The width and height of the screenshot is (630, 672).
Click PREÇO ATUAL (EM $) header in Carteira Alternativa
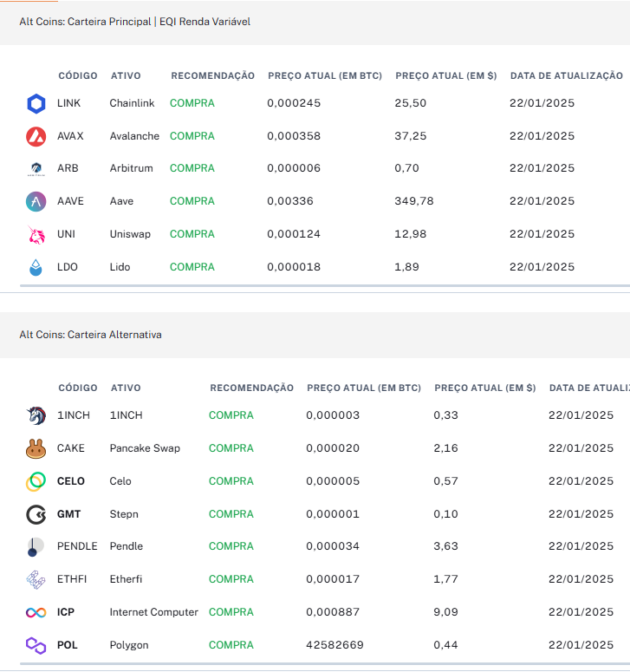pyautogui.click(x=485, y=388)
